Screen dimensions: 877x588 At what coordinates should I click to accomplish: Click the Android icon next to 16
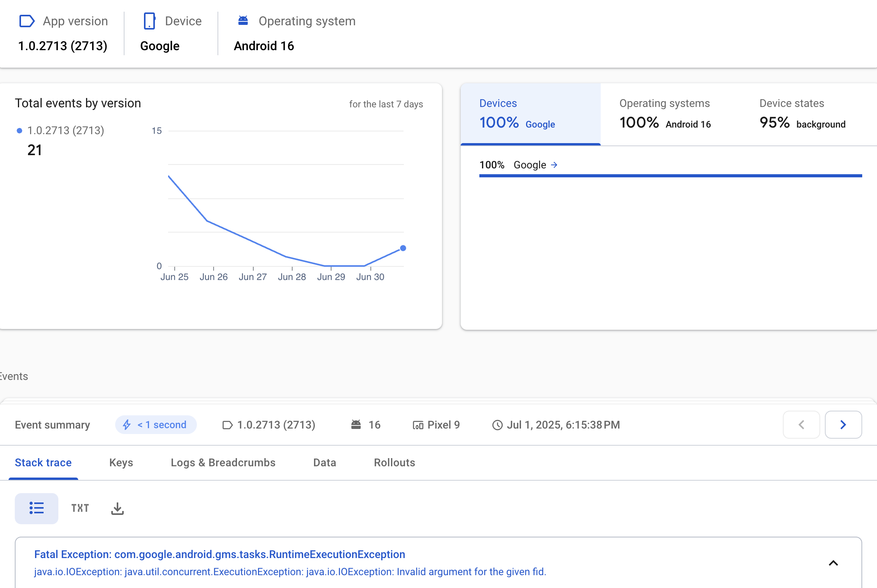click(x=356, y=424)
